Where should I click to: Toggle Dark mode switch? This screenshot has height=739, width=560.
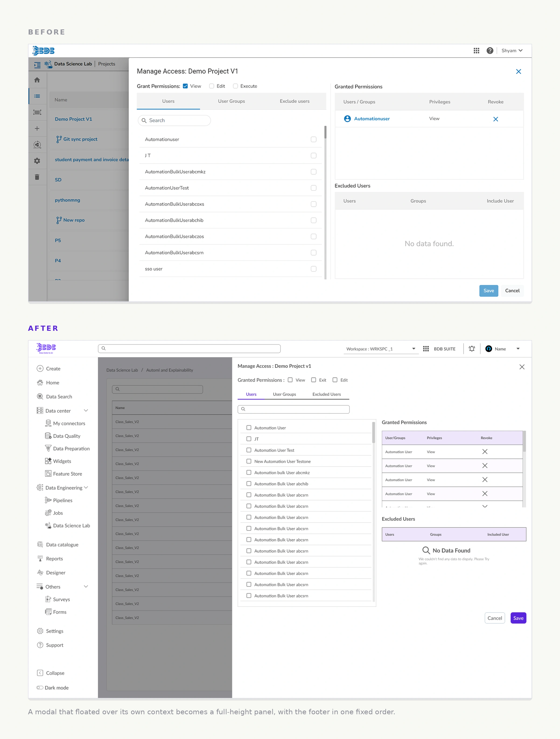40,687
